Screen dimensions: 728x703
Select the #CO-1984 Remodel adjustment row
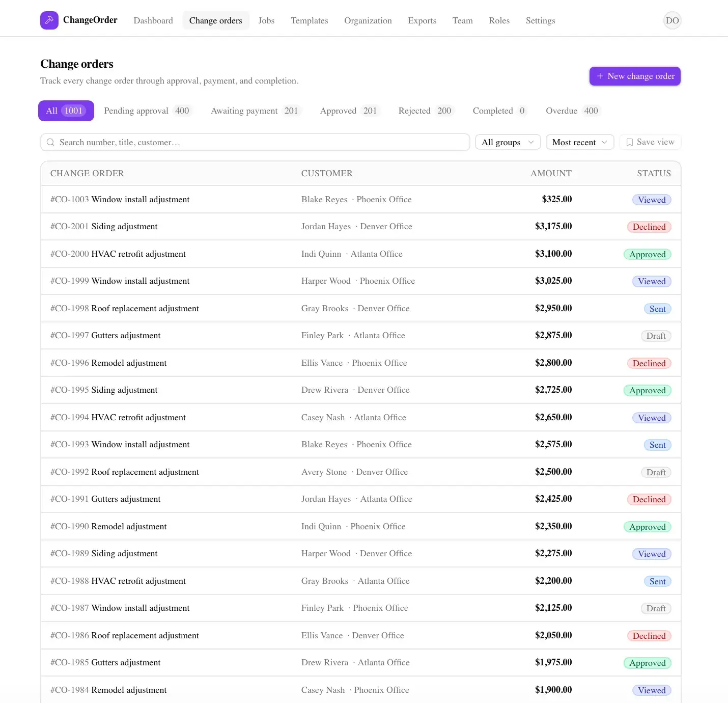tap(360, 690)
